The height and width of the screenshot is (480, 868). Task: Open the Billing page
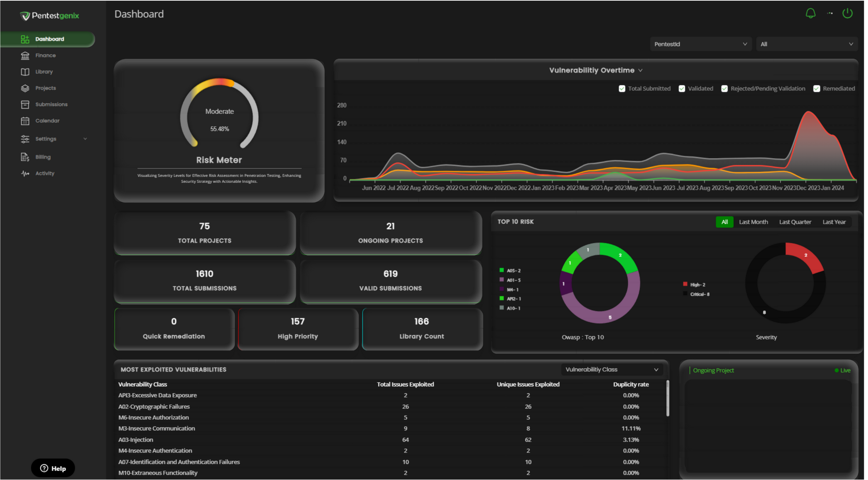pyautogui.click(x=43, y=157)
